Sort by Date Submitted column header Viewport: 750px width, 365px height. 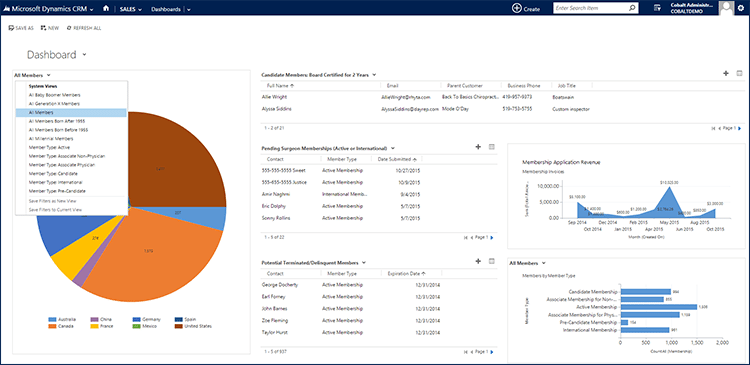397,159
